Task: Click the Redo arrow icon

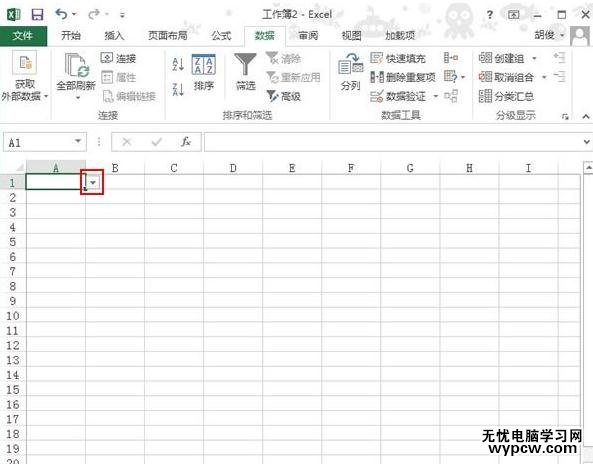Action: (x=93, y=14)
